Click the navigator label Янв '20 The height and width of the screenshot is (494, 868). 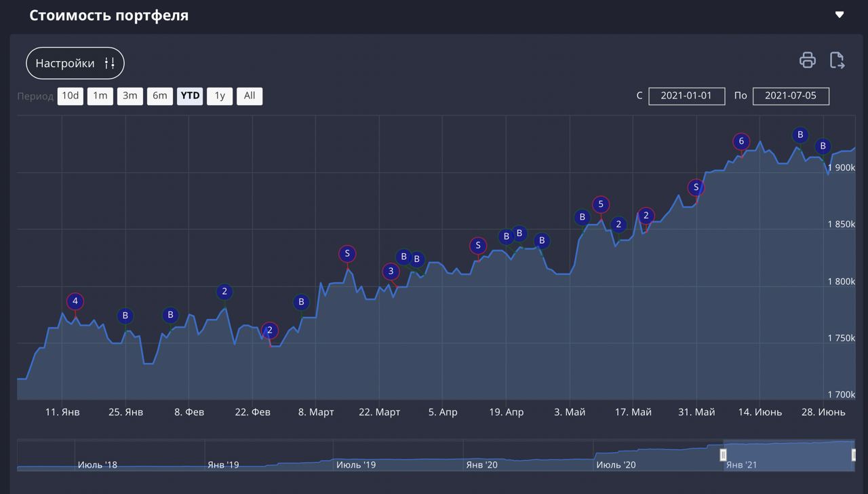pos(482,465)
